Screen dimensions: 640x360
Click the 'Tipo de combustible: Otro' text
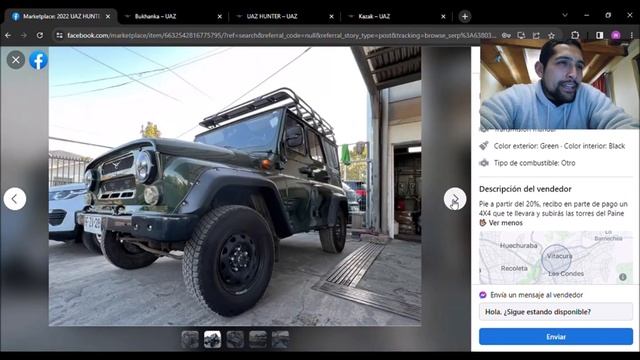534,163
